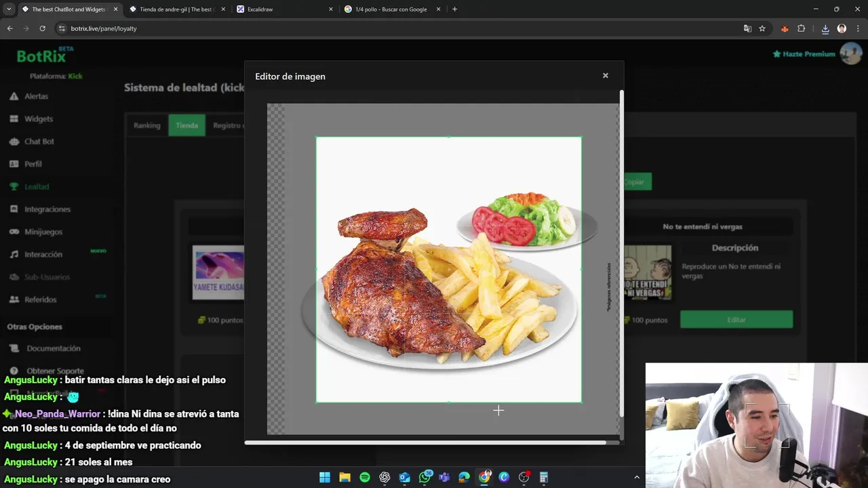Image resolution: width=868 pixels, height=488 pixels.
Task: Open the Windows Start menu
Action: click(325, 477)
